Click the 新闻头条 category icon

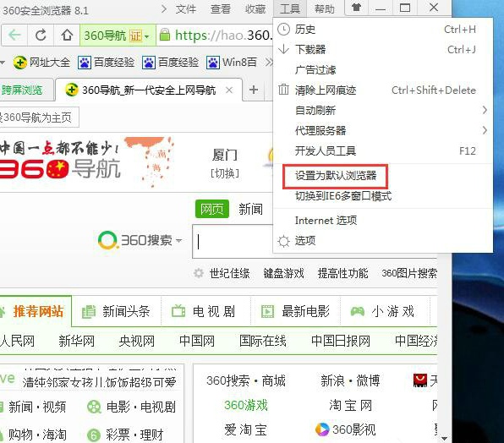pos(89,312)
